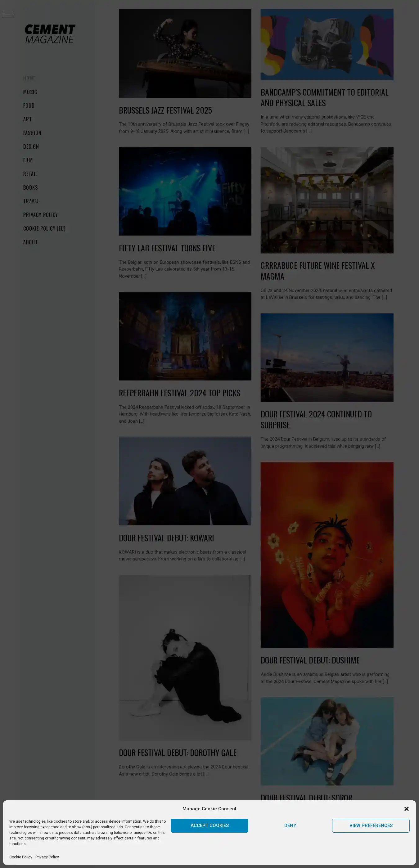The width and height of the screenshot is (419, 868).
Task: Open the Fifty Lab Festival concert thumbnail
Action: [x=185, y=191]
